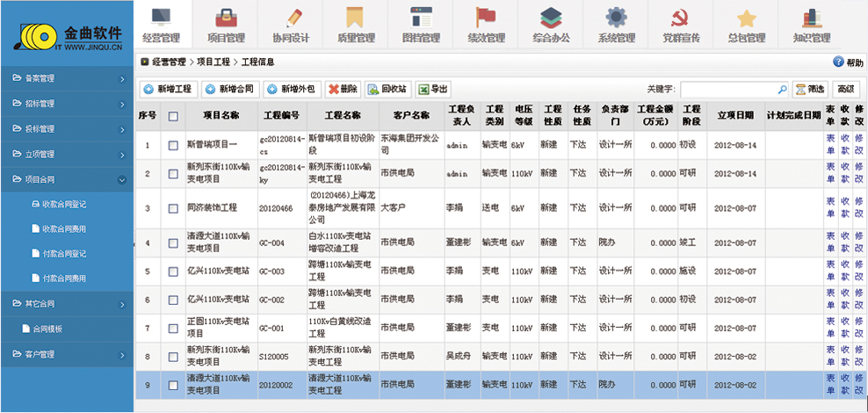Viewport: 868px width, 413px height.
Task: Tick the checkbox for 斯普瑞项目一 row
Action: tap(173, 145)
